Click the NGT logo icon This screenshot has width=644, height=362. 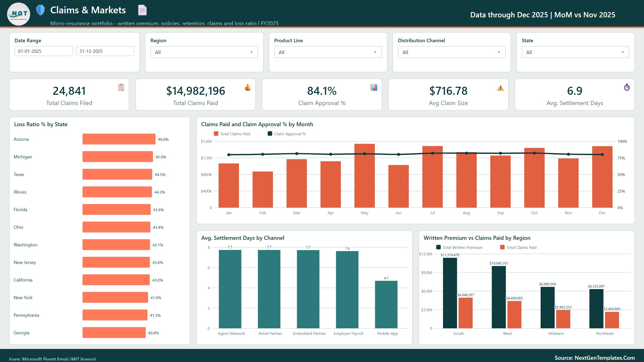tap(19, 14)
